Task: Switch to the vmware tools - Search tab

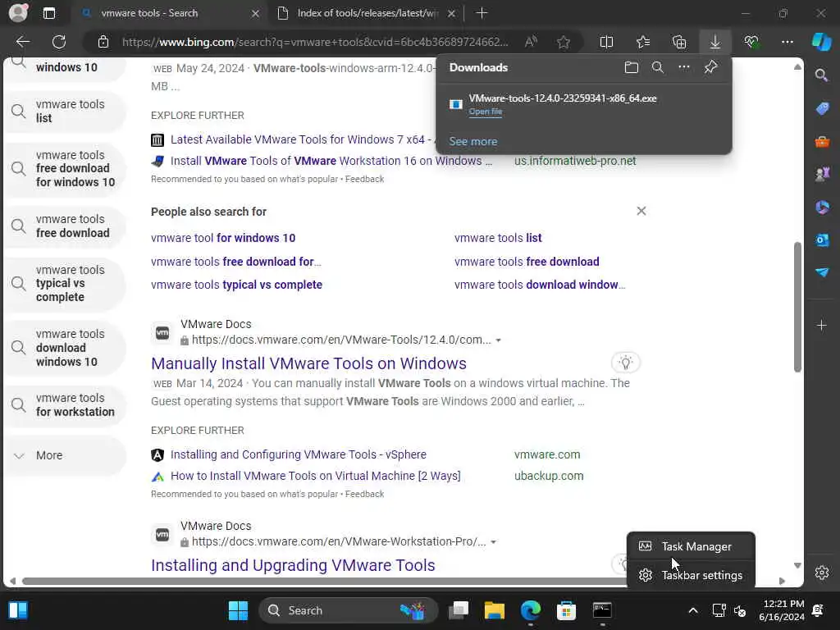Action: pyautogui.click(x=170, y=13)
